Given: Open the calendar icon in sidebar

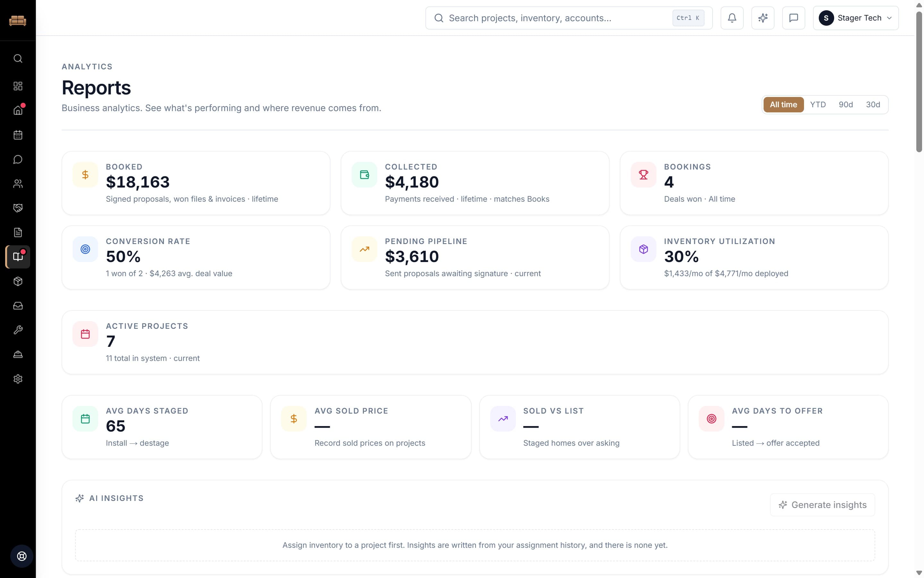Looking at the screenshot, I should point(18,135).
